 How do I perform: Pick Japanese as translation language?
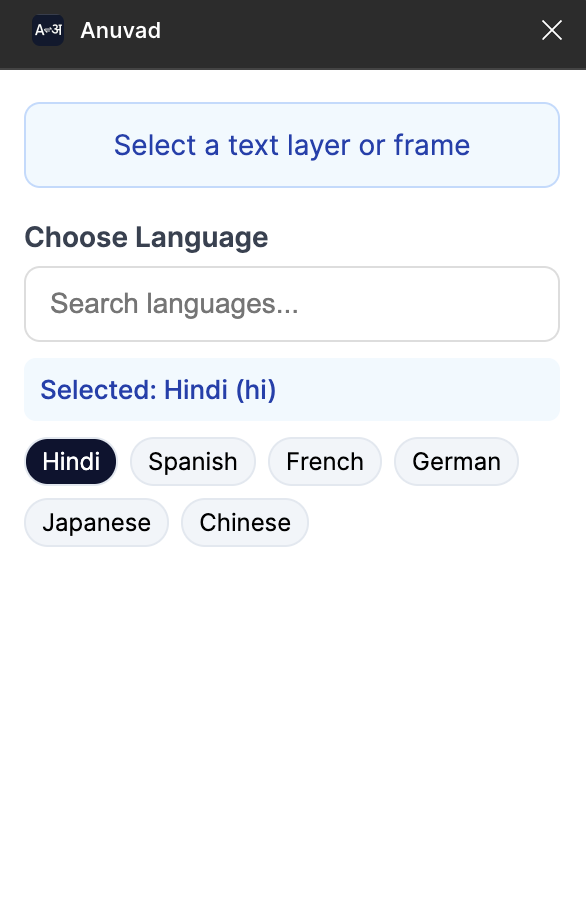coord(96,522)
